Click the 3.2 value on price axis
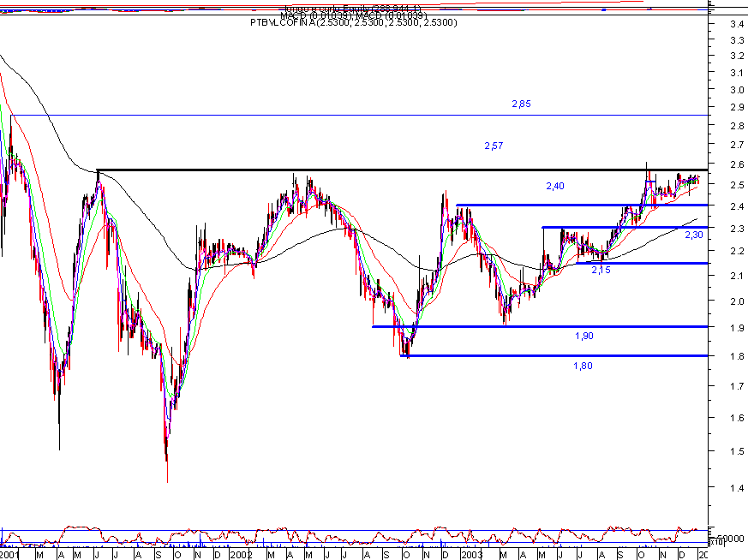This screenshot has height=560, width=748. tap(737, 57)
